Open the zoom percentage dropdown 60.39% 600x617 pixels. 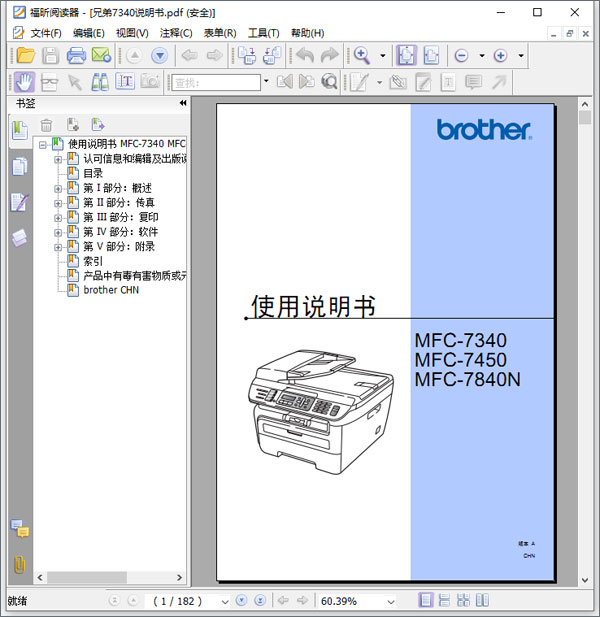(391, 602)
